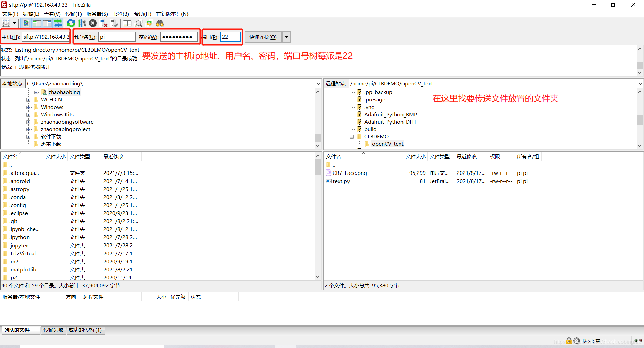644x348 pixels.
Task: Click the 快速连接(Q) button
Action: pyautogui.click(x=263, y=37)
